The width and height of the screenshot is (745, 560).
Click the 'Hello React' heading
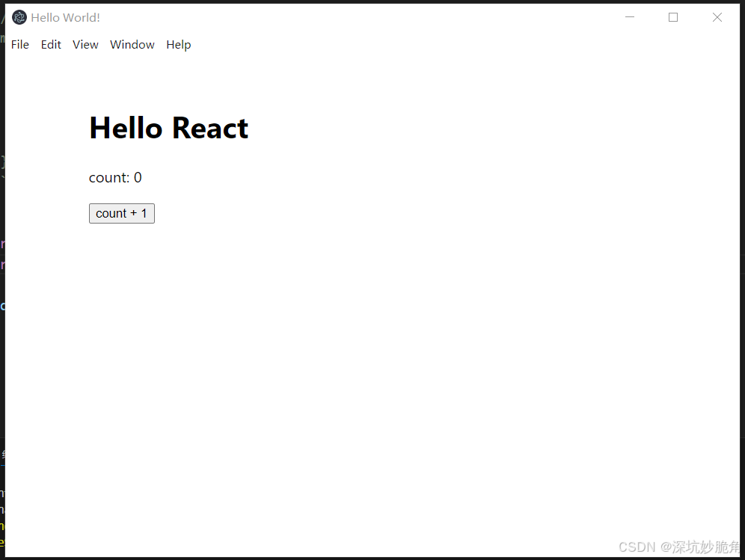(168, 129)
